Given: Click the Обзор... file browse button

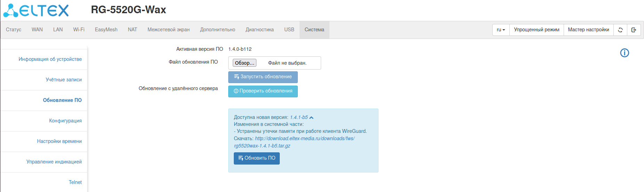Looking at the screenshot, I should click(x=245, y=63).
